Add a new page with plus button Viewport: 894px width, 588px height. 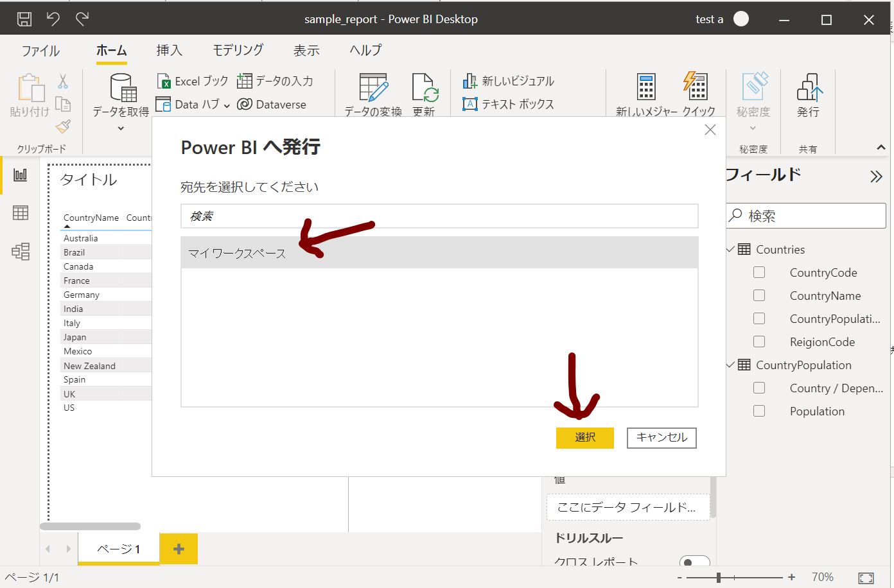179,549
